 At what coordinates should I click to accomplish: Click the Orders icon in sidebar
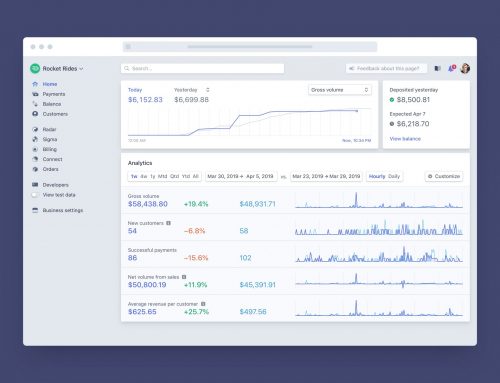pos(35,169)
